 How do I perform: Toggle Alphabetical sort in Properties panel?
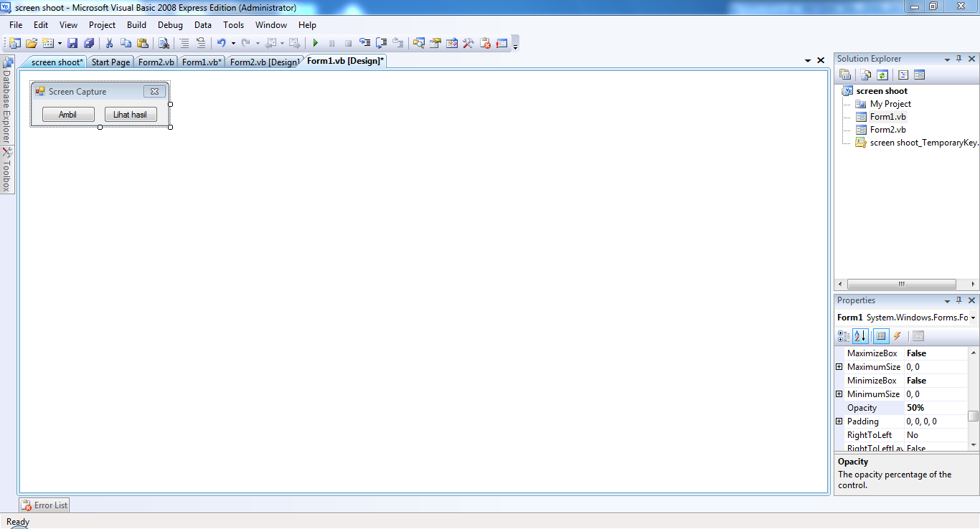point(860,336)
